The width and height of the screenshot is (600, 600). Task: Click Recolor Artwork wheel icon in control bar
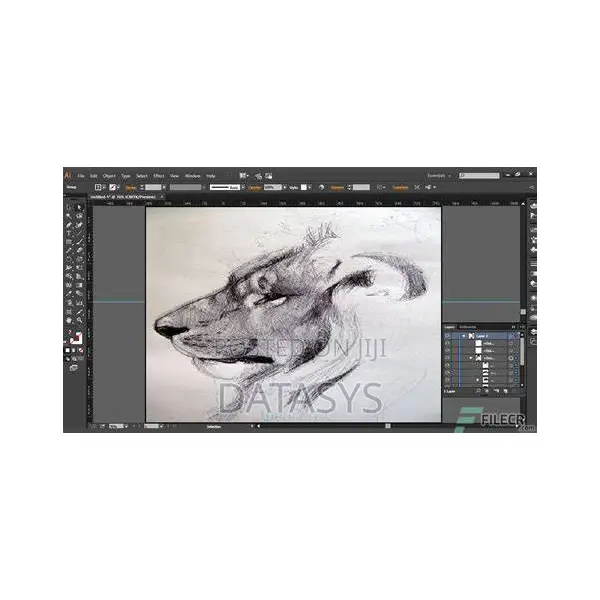321,188
